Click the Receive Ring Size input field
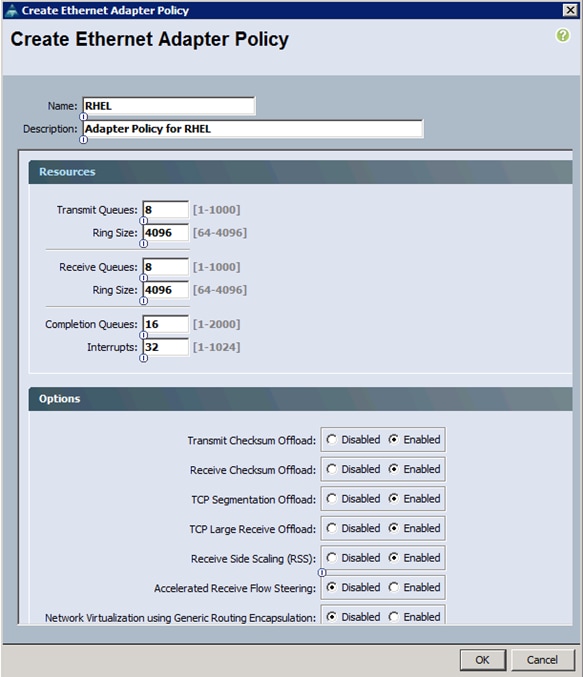 pos(165,290)
